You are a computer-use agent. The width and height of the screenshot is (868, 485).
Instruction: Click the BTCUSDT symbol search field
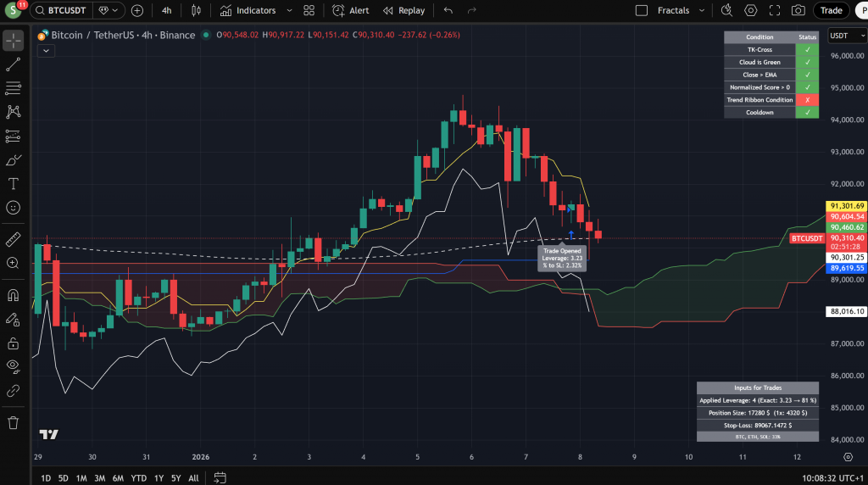pos(68,10)
